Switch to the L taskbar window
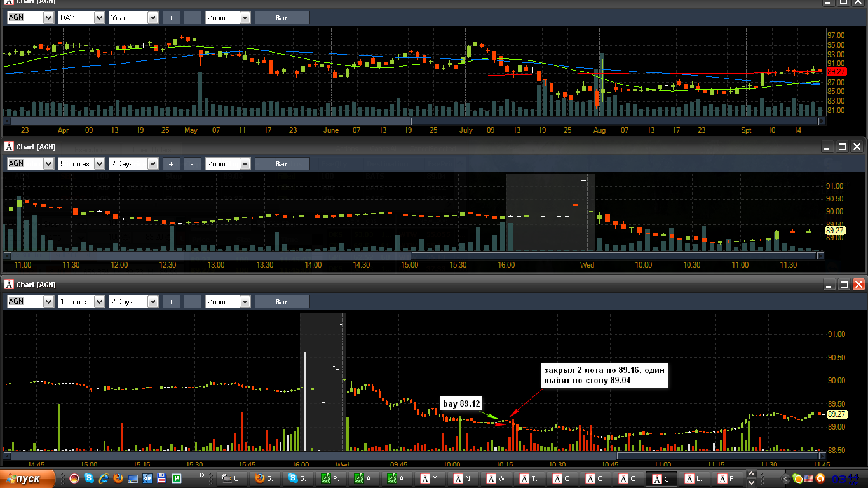 (x=695, y=479)
